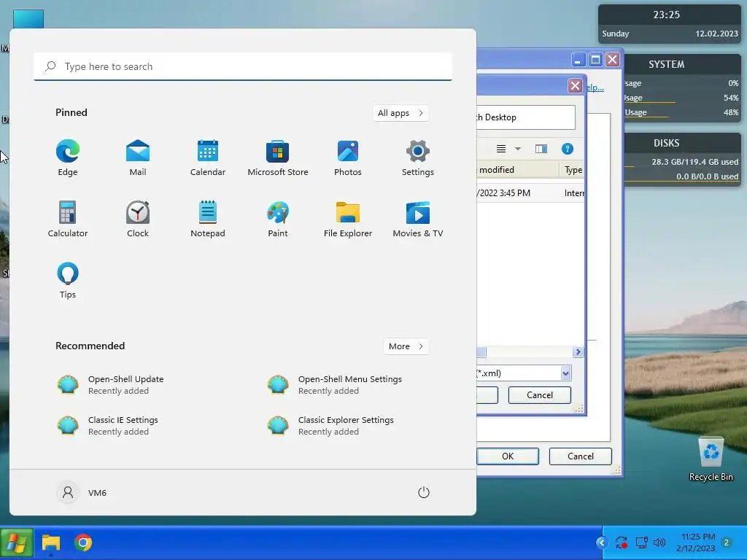Launch Chrome from the taskbar
747x560 pixels.
click(83, 542)
